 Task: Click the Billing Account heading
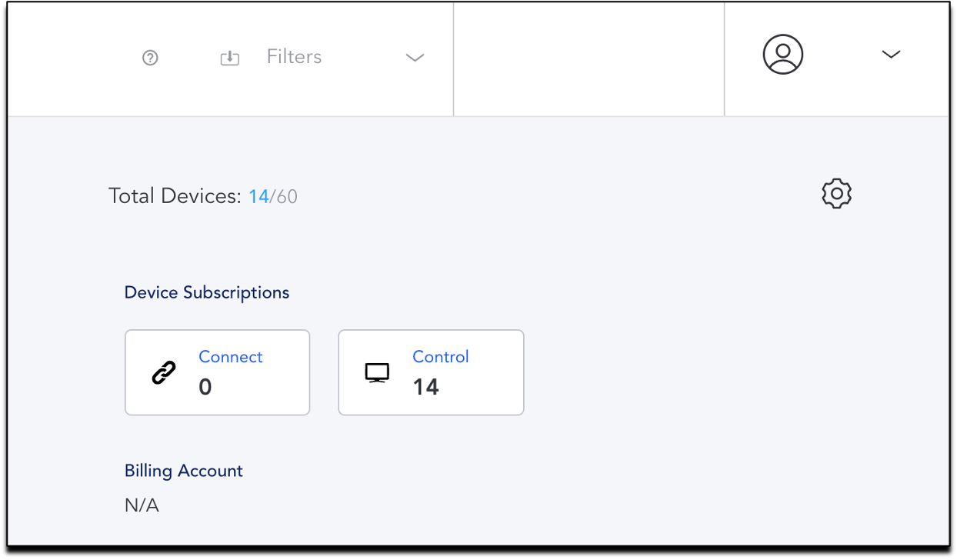coord(184,471)
